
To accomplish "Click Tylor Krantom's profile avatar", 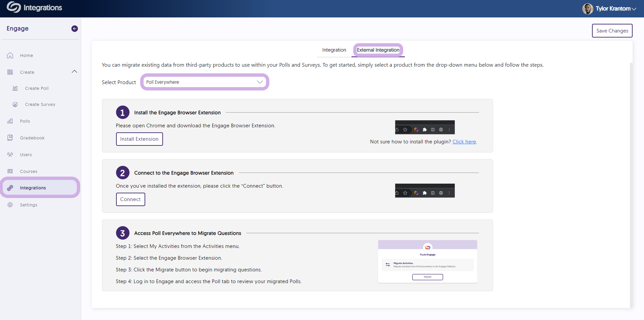I will click(587, 9).
